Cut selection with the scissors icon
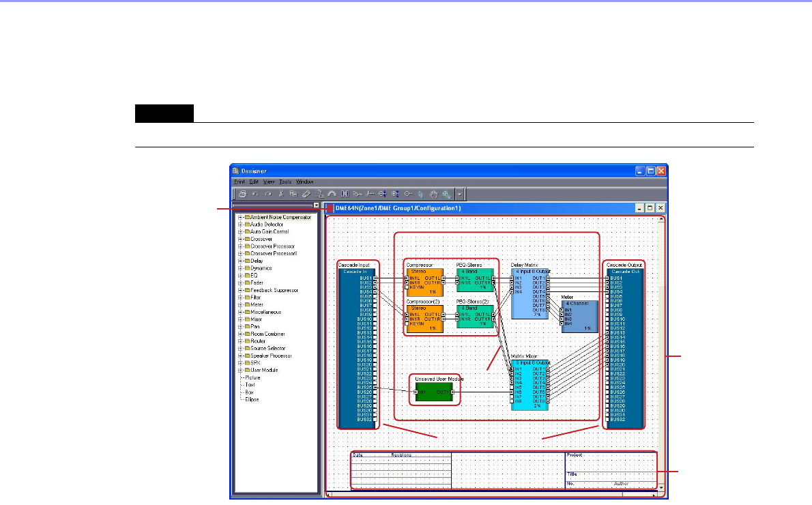The width and height of the screenshot is (812, 505). [x=280, y=194]
